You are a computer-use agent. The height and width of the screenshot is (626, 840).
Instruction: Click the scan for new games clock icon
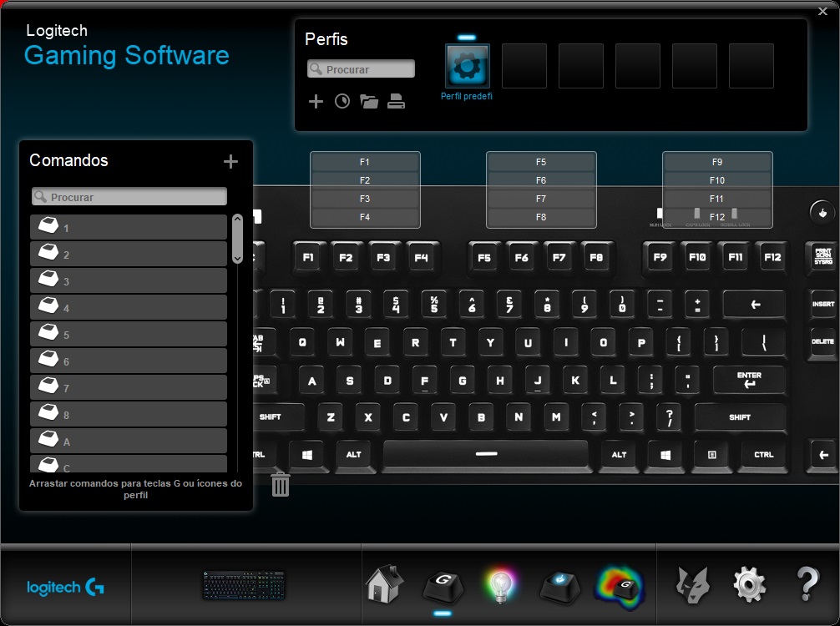(x=342, y=101)
